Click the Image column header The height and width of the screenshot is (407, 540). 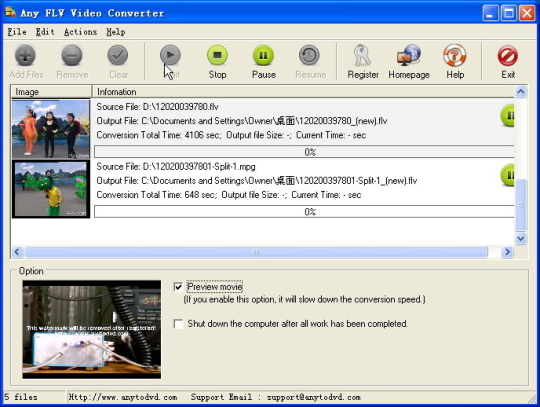[x=51, y=92]
